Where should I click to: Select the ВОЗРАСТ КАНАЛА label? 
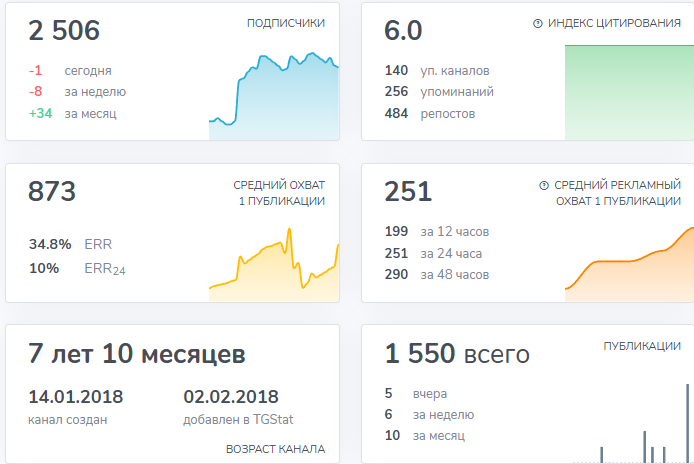point(276,449)
